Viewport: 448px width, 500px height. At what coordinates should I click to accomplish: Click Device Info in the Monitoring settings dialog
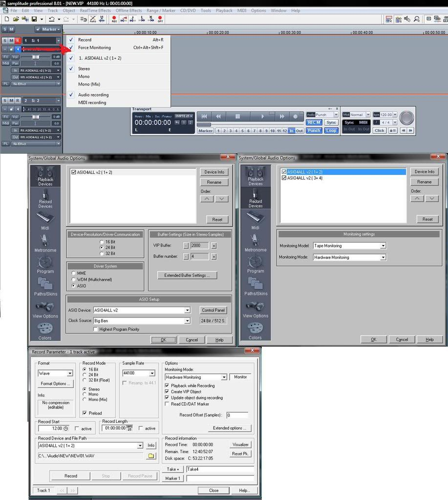(425, 171)
